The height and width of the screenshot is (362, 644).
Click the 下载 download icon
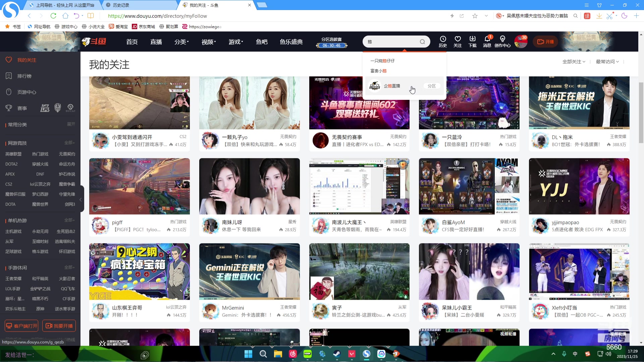(x=472, y=42)
